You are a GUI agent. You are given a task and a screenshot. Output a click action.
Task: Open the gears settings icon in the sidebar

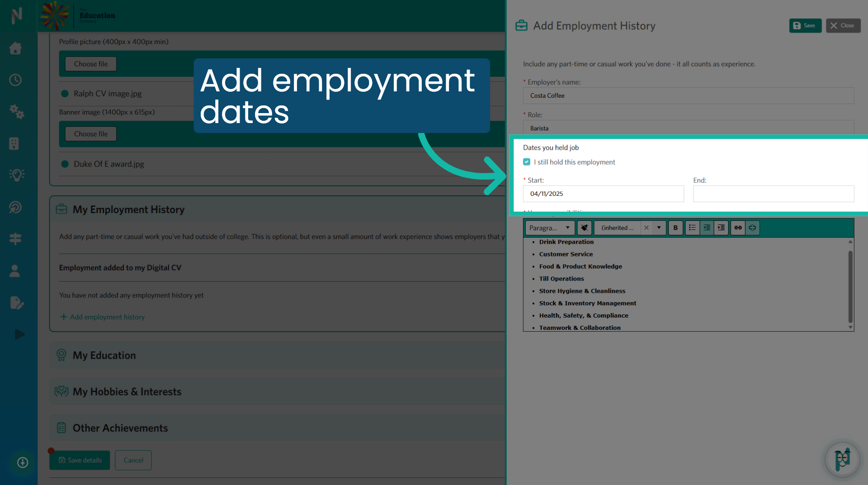[17, 111]
